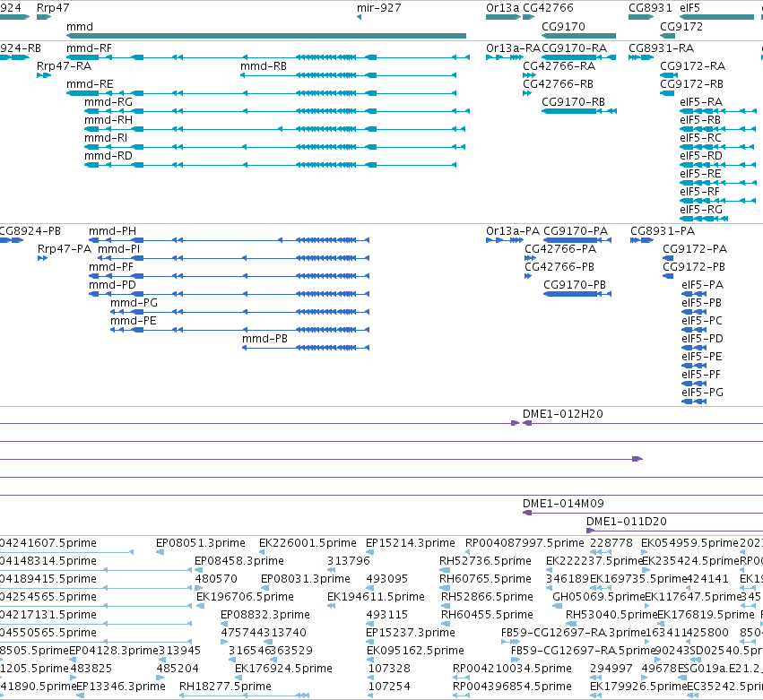763x700 pixels.
Task: Select protein label eIF5-PA
Action: [x=703, y=285]
